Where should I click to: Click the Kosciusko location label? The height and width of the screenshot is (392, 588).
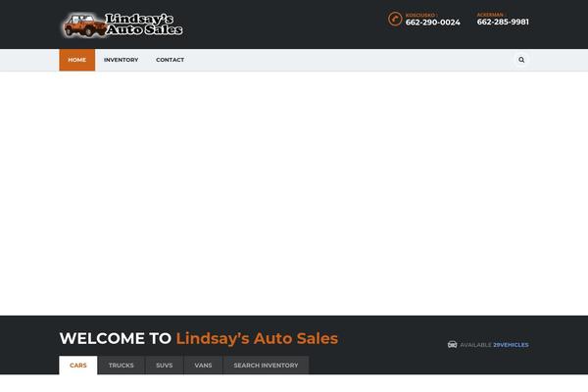[420, 15]
